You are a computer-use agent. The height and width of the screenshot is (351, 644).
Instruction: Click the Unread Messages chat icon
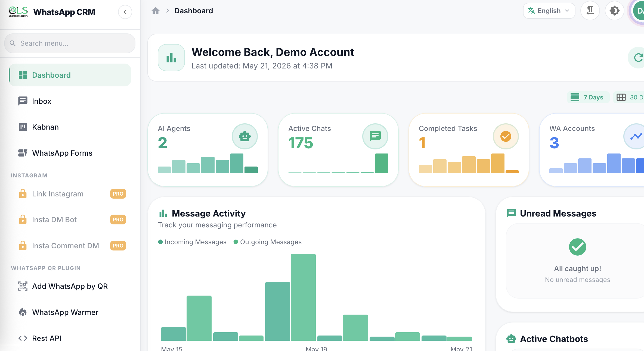coord(511,213)
